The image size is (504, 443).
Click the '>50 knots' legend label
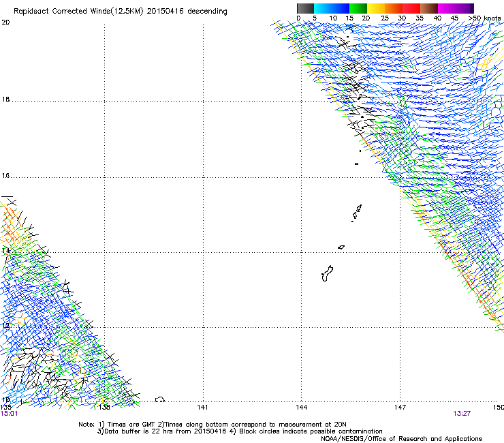pyautogui.click(x=484, y=18)
